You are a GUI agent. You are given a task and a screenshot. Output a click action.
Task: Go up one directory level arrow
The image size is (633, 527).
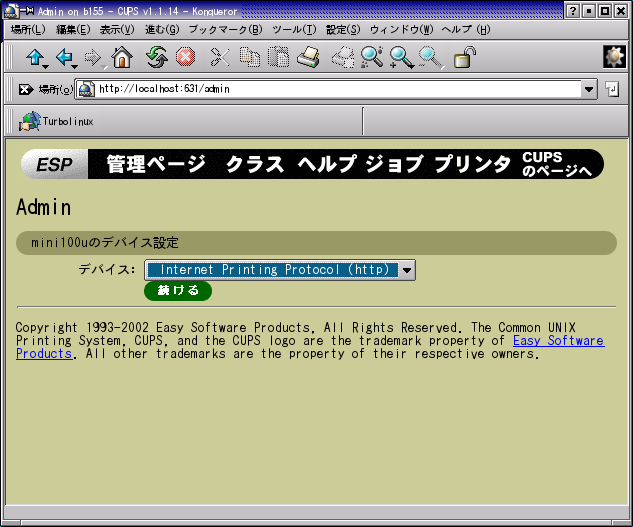[35, 57]
